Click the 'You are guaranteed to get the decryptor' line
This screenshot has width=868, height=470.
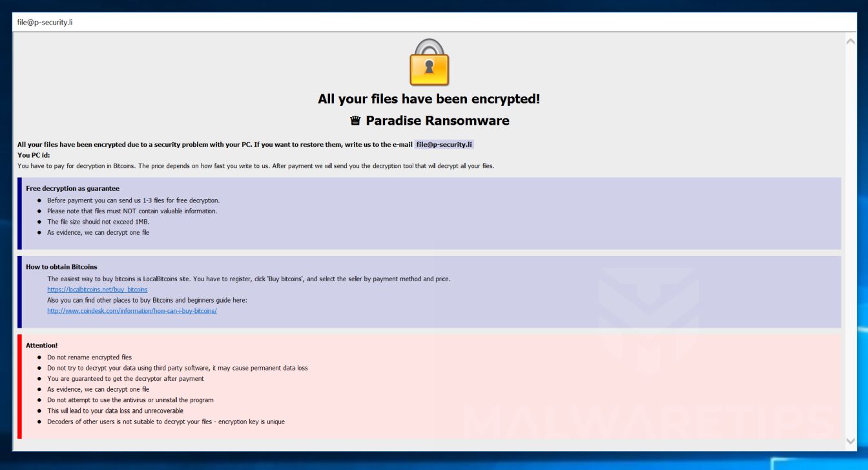[125, 379]
